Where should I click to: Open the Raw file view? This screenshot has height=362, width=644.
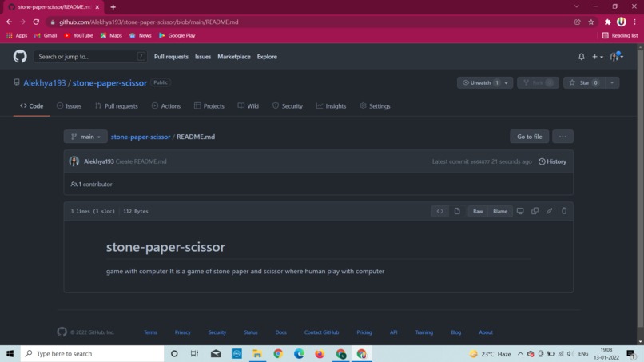pos(478,211)
